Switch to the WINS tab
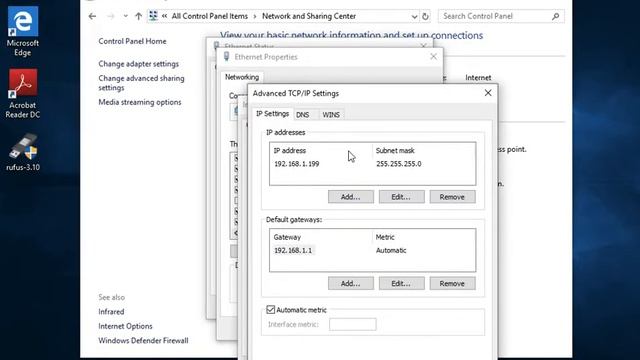 coord(331,115)
